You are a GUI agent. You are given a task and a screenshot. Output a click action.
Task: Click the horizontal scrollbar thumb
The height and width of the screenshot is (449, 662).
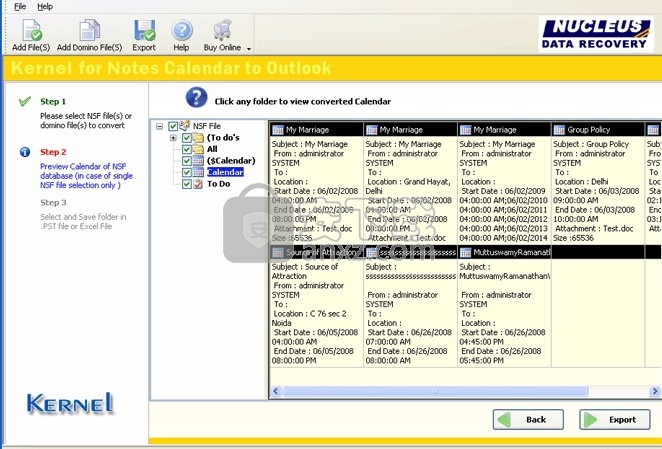click(x=435, y=391)
